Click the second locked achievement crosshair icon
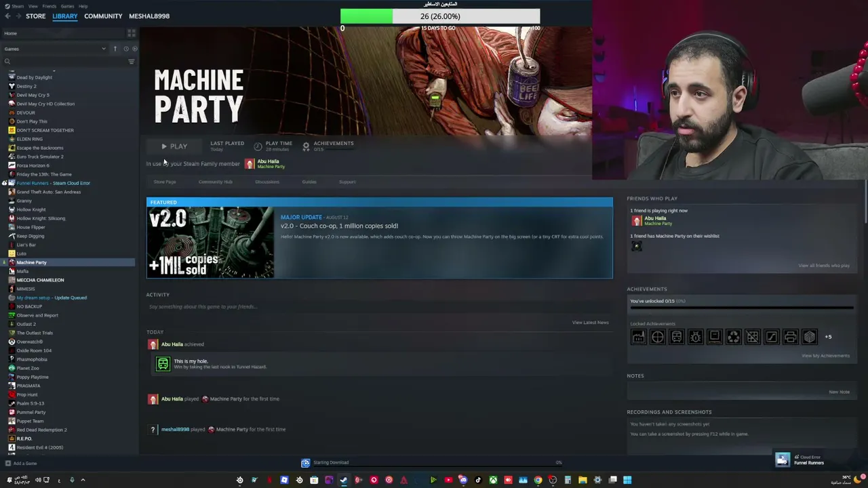This screenshot has width=868, height=488. [657, 337]
